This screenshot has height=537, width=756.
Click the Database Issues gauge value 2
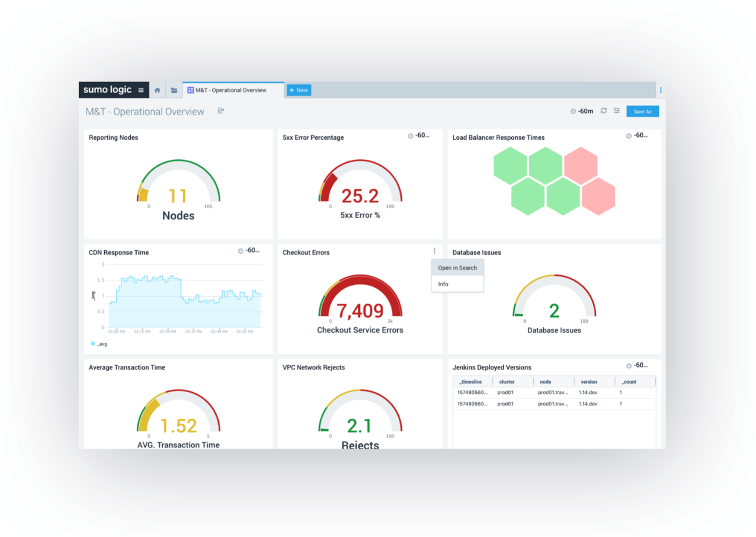pos(554,311)
